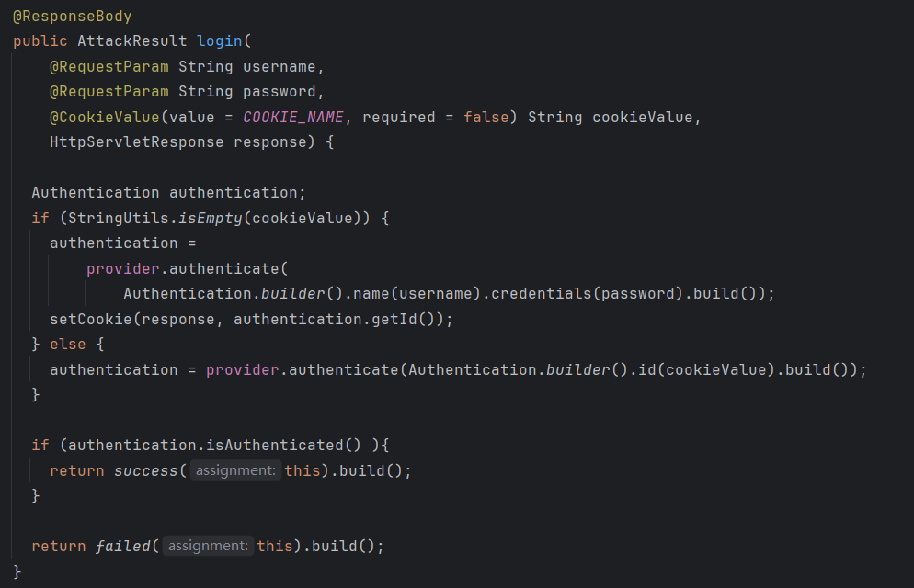Click the id(cookieValue) builder call
914x588 pixels.
(712, 369)
